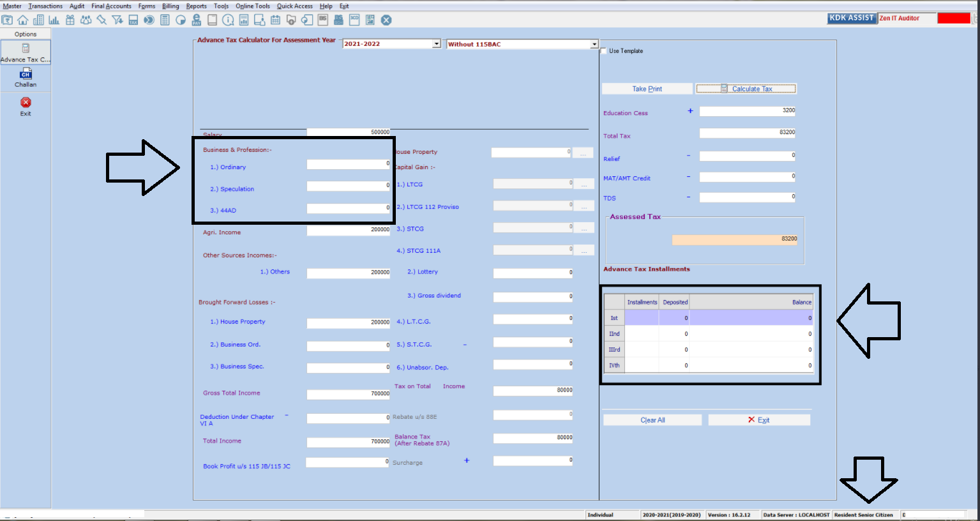The image size is (980, 521).
Task: Open the TAX toolbar icon
Action: [x=133, y=20]
